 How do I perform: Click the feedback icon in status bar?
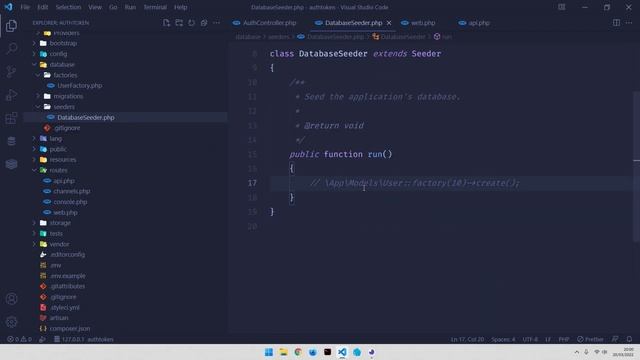tap(615, 339)
